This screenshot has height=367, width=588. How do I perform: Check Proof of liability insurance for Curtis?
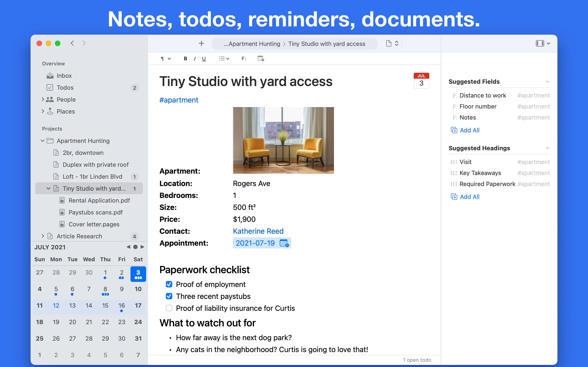click(169, 308)
